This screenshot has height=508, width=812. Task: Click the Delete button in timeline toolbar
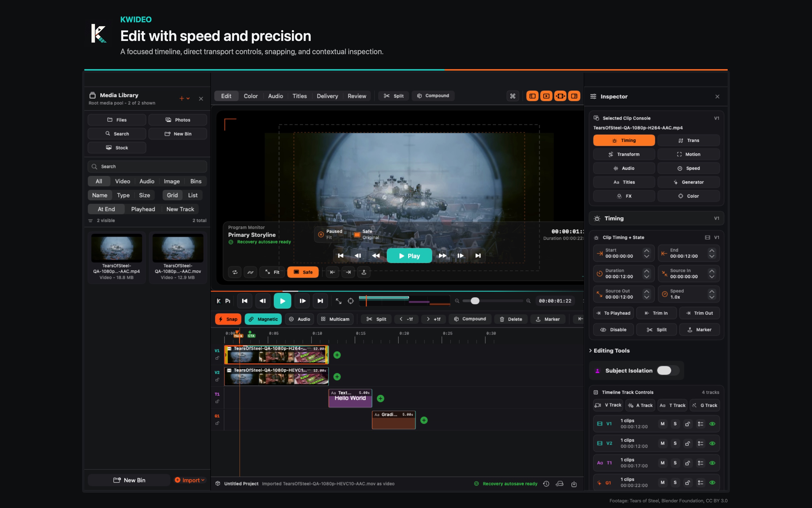coord(511,319)
